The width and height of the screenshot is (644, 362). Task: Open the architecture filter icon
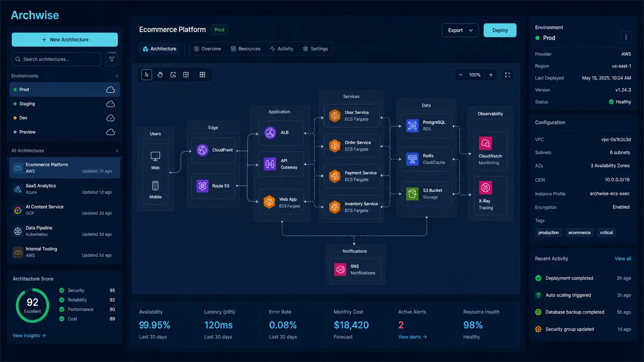(112, 60)
